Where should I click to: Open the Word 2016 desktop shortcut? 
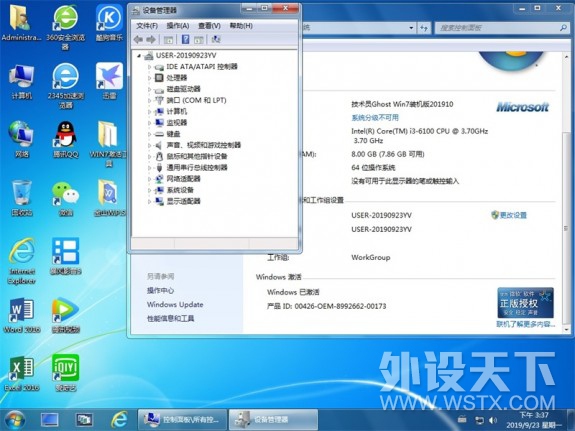[22, 315]
